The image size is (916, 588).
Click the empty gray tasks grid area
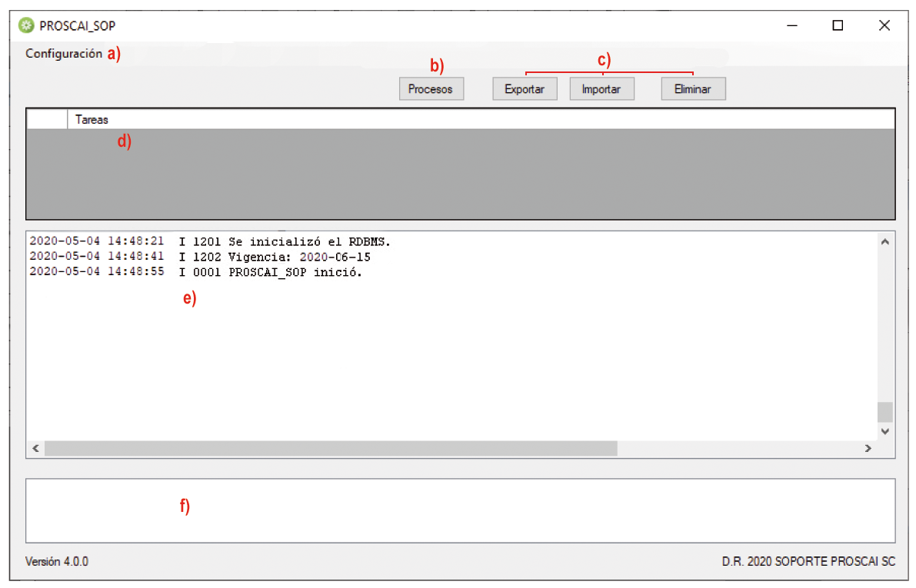[461, 174]
